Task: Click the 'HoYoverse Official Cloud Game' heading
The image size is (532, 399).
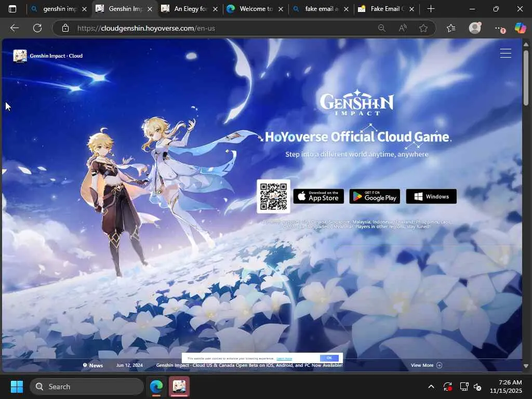Action: (357, 137)
